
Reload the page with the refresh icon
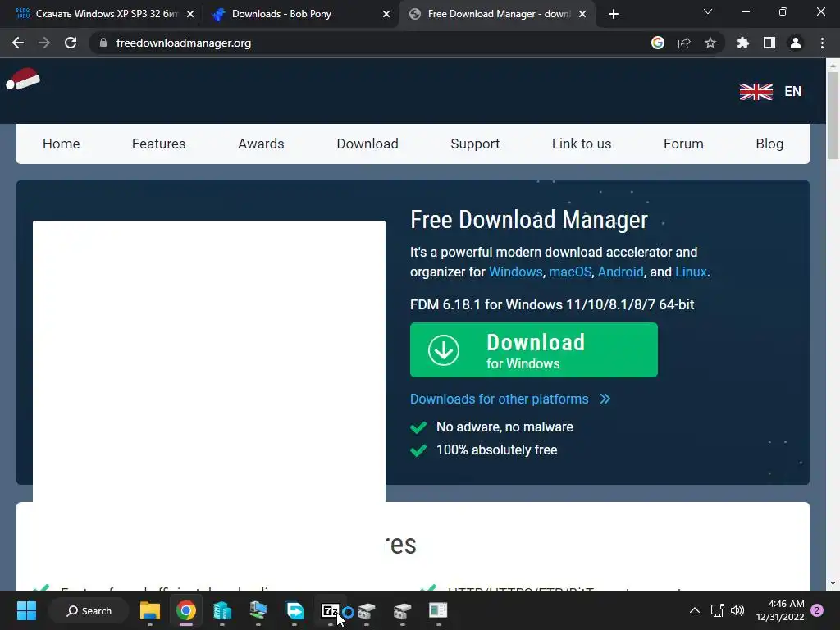71,43
